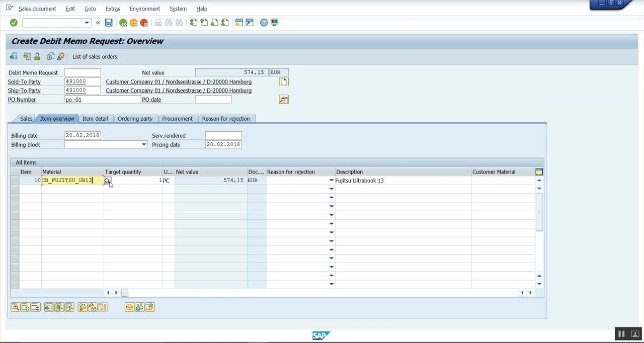
Task: Click the Display Header Details icon
Action: coord(27,56)
